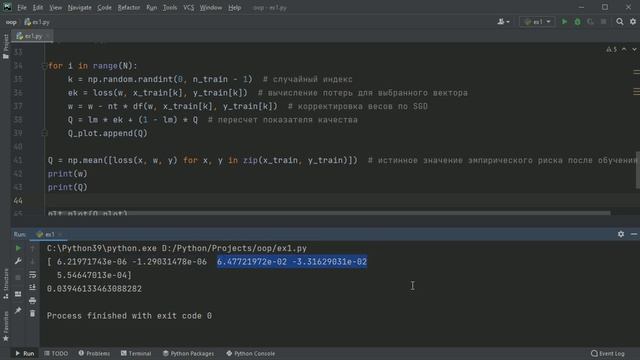Open Run panel options gear
Image resolution: width=640 pixels, height=360 pixels.
[x=621, y=234]
